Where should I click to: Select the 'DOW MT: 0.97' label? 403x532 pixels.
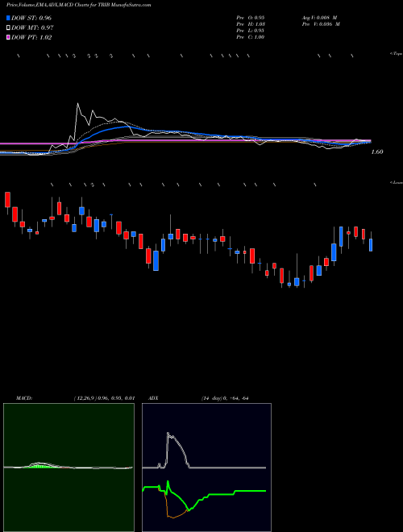pyautogui.click(x=32, y=28)
